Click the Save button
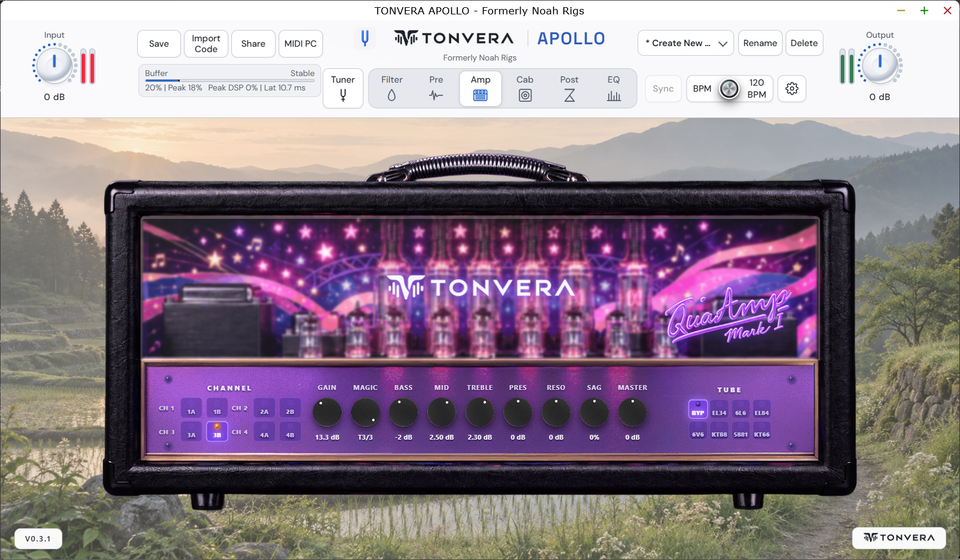 pos(159,44)
